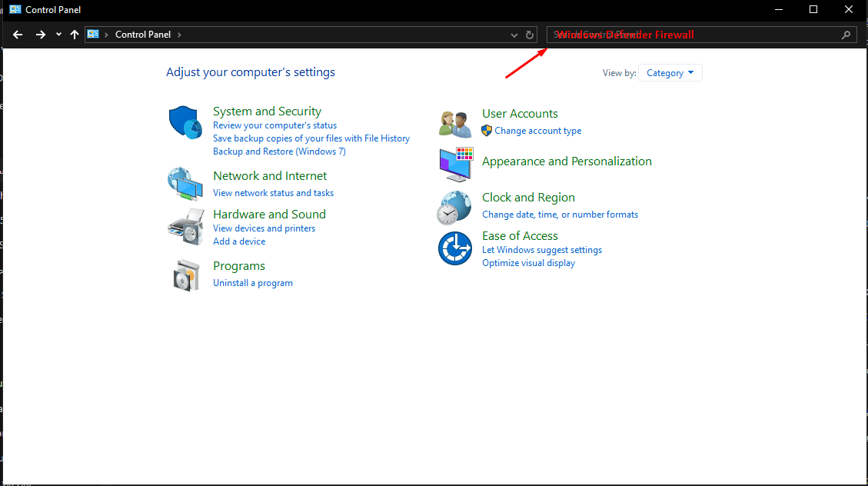Expand the chevron after Control Panel breadcrumb
The height and width of the screenshot is (486, 868).
click(x=179, y=35)
